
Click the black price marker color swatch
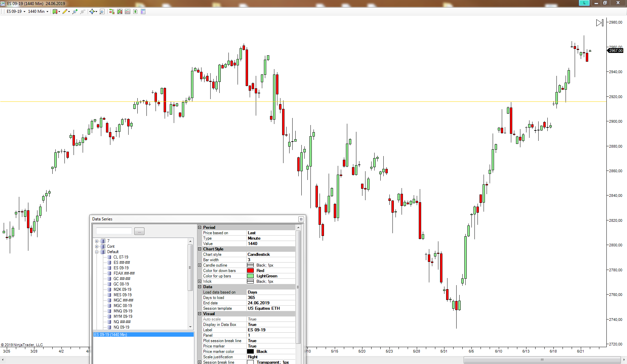point(250,352)
